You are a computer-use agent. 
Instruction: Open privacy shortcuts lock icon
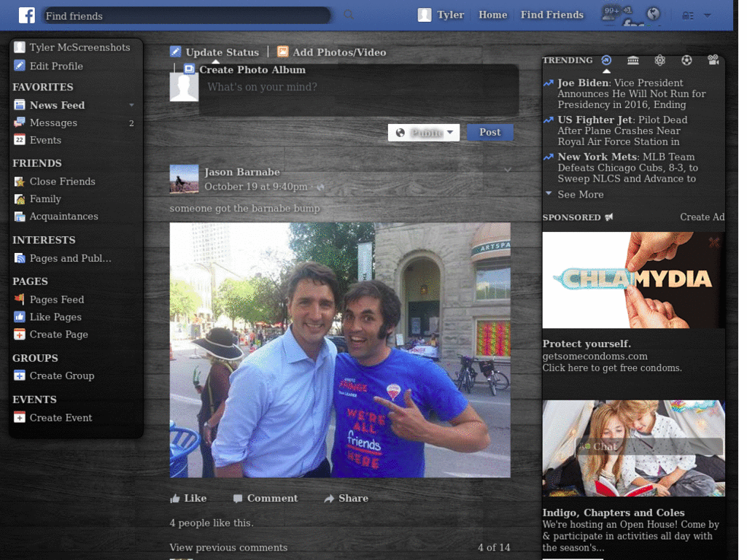click(x=687, y=16)
